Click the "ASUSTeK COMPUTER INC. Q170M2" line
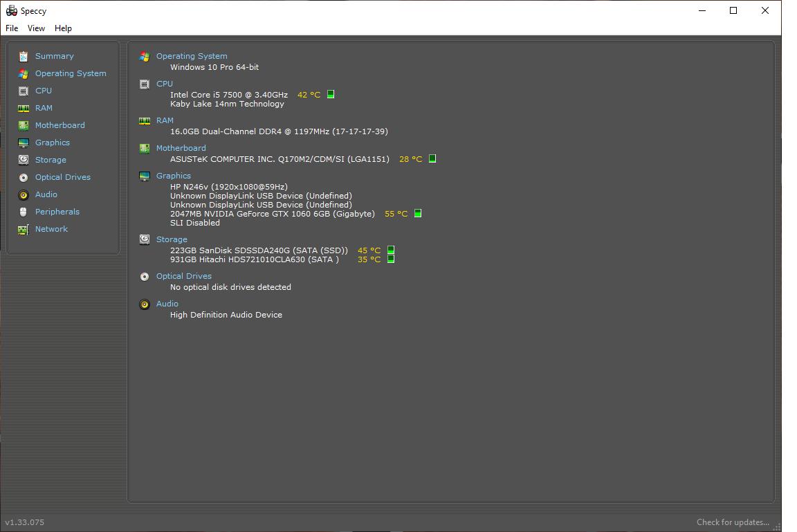 pos(280,160)
